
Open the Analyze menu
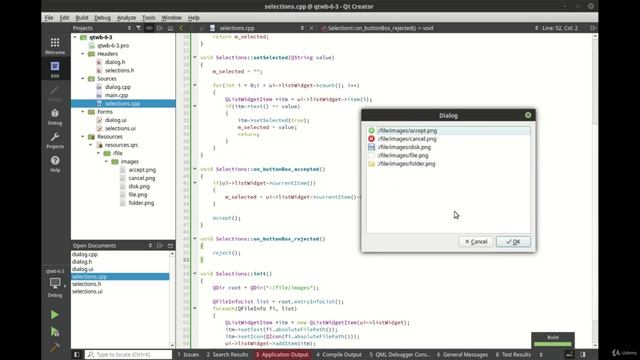click(x=126, y=18)
